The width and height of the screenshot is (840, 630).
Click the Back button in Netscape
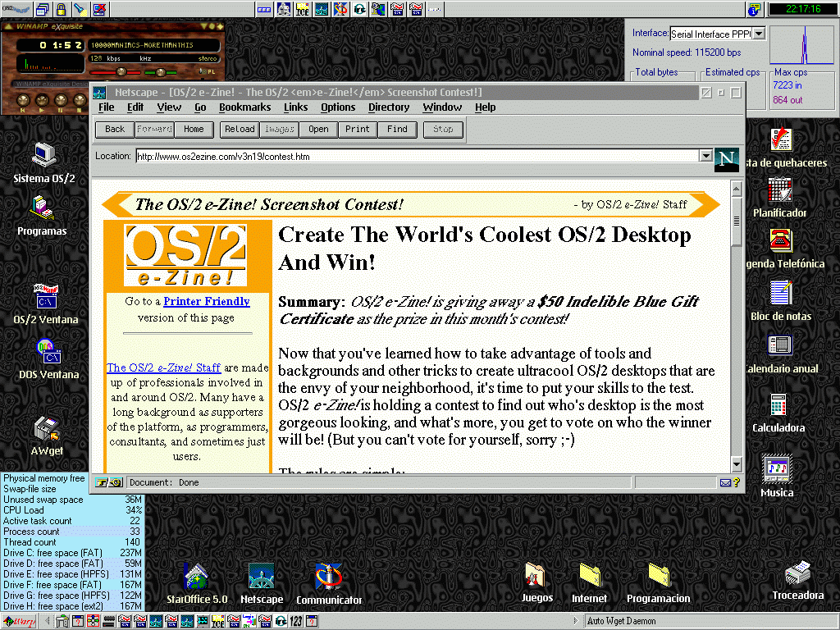tap(115, 129)
